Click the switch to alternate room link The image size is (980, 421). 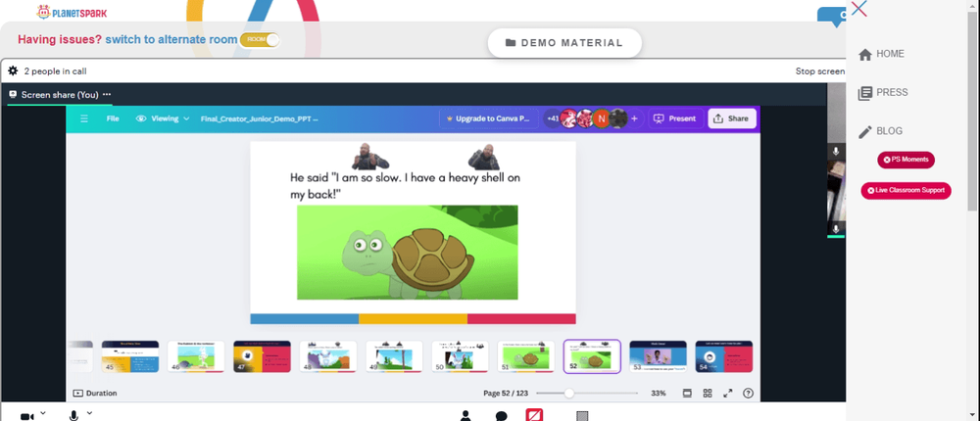[x=171, y=40]
